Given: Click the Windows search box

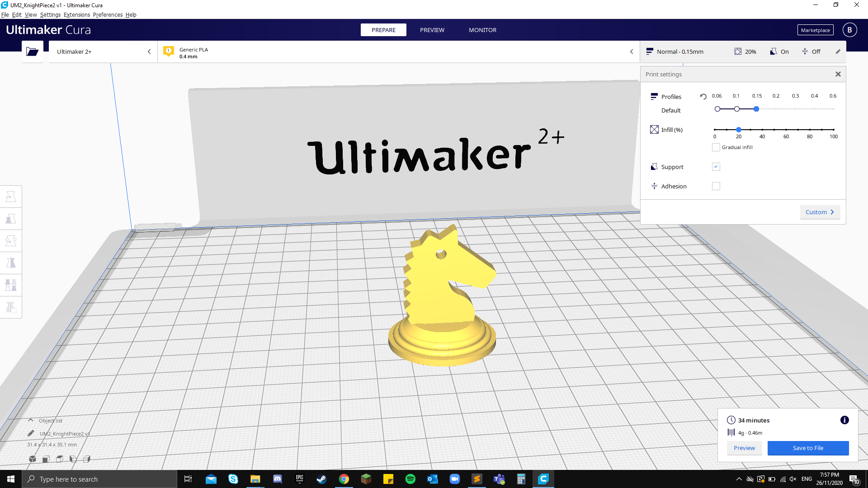Looking at the screenshot, I should point(99,479).
